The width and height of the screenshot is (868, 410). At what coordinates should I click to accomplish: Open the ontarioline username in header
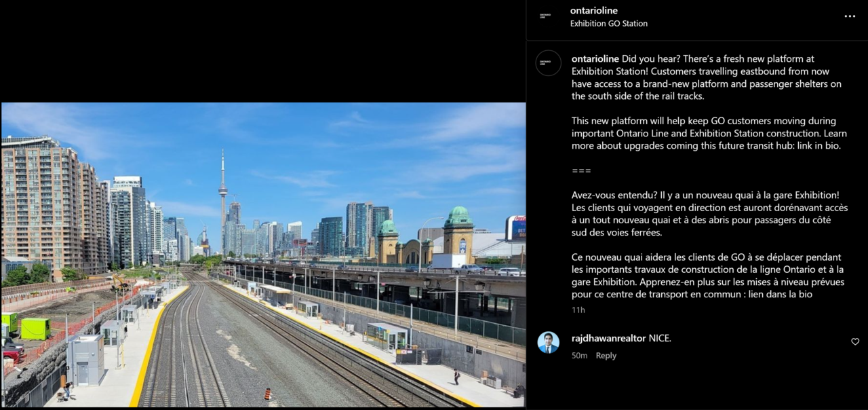(x=593, y=11)
